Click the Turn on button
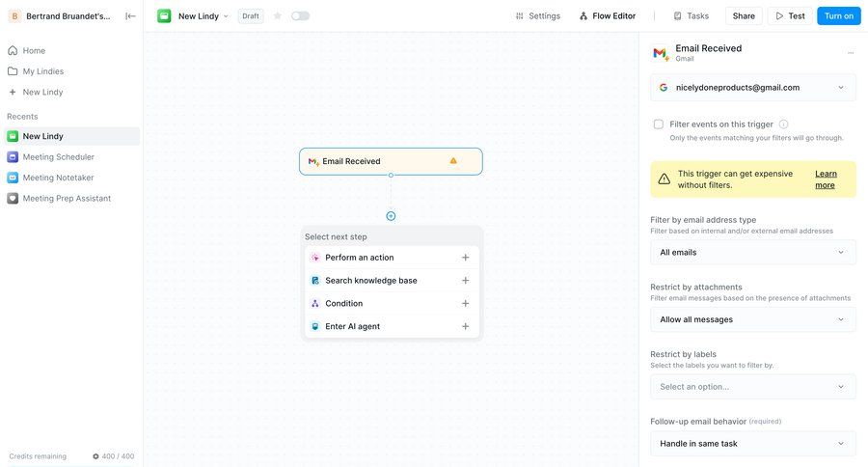 pyautogui.click(x=839, y=16)
